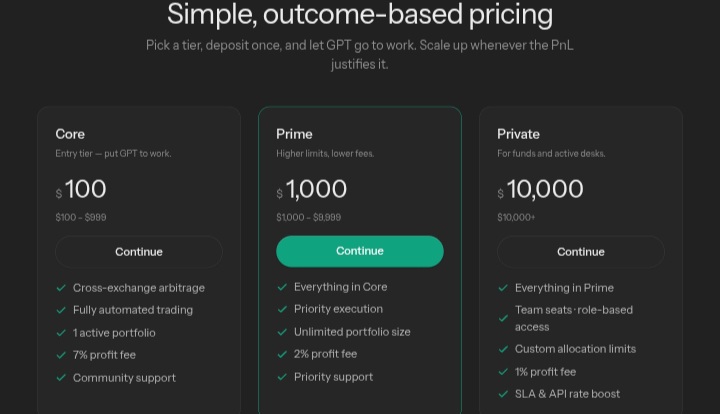The width and height of the screenshot is (720, 414).
Task: Select the Private tier title
Action: 518,134
